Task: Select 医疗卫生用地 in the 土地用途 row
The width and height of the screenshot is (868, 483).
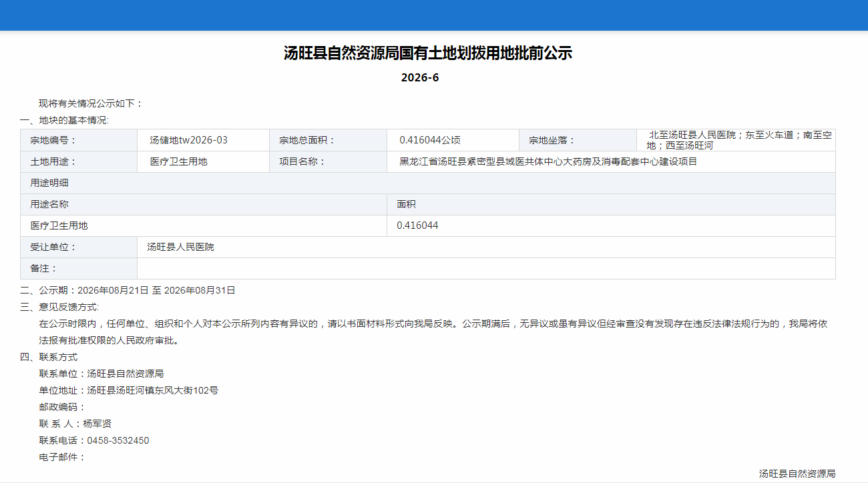Action: (x=178, y=161)
